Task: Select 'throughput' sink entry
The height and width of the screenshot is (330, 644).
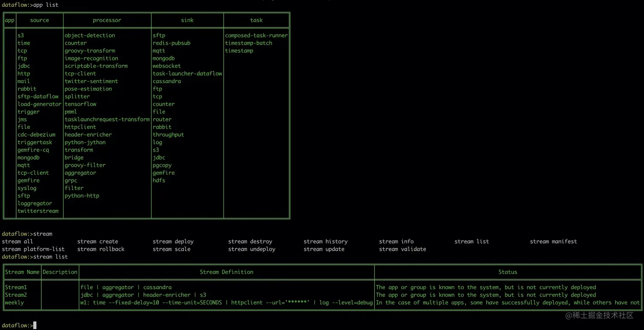Action: point(169,135)
